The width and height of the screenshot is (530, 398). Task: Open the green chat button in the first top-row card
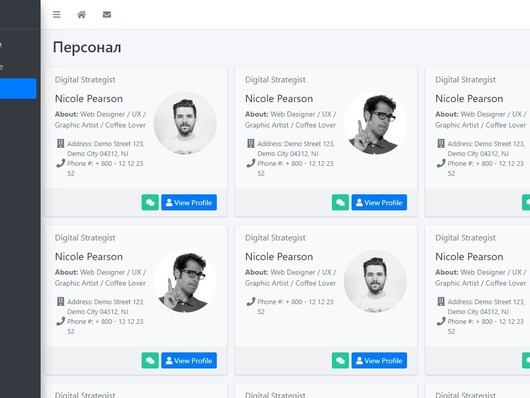[x=150, y=203]
